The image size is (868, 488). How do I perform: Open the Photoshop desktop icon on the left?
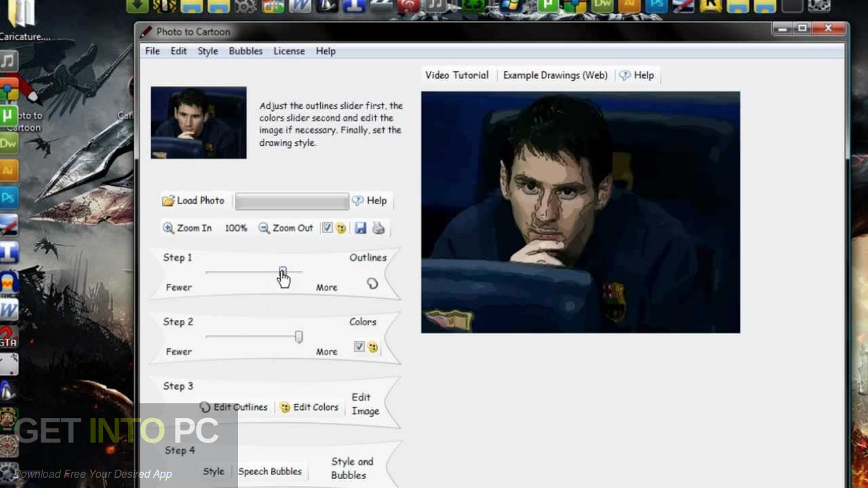(8, 198)
